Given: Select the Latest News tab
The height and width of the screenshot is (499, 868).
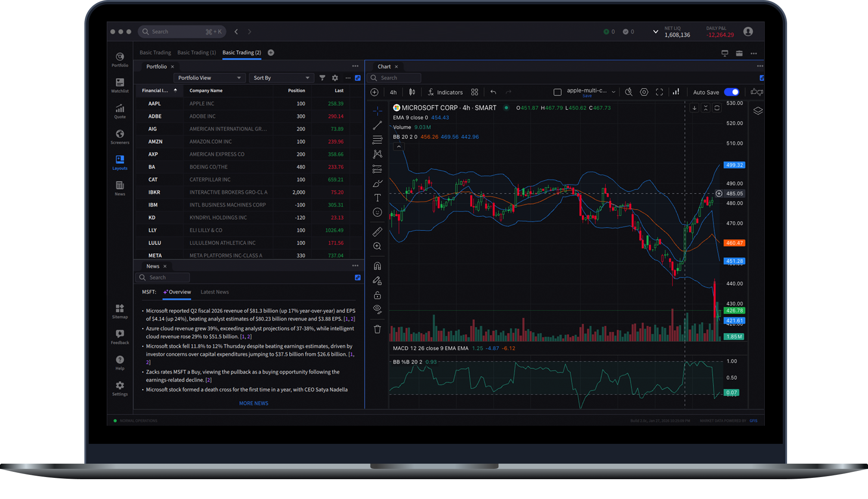Looking at the screenshot, I should click(214, 292).
